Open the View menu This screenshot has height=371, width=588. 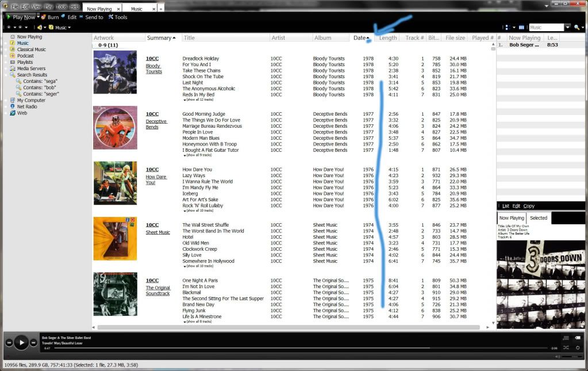(x=37, y=7)
